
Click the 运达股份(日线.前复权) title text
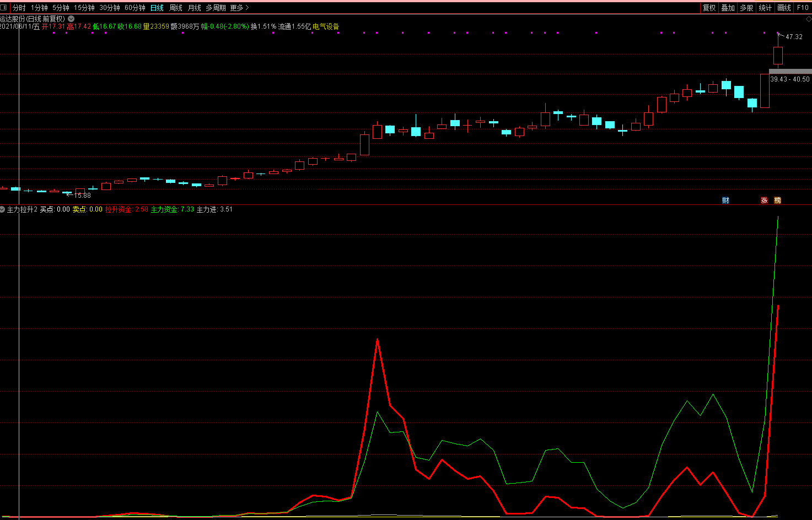33,19
